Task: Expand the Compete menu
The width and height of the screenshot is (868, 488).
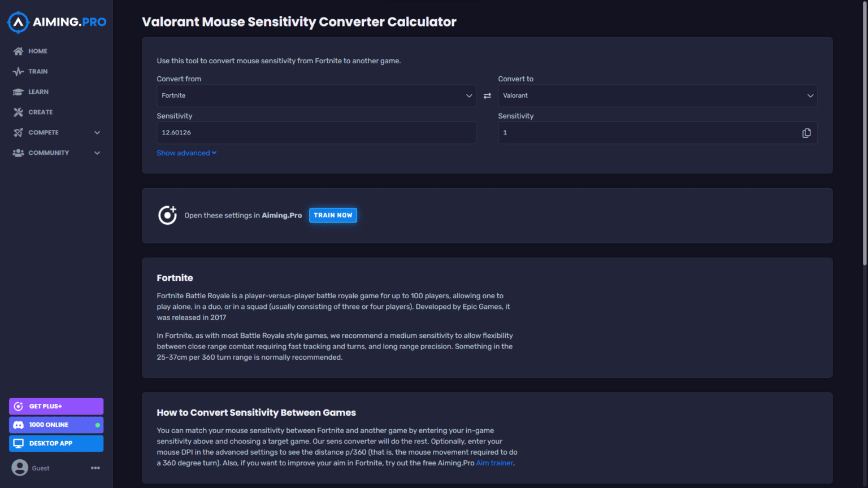Action: pos(97,132)
